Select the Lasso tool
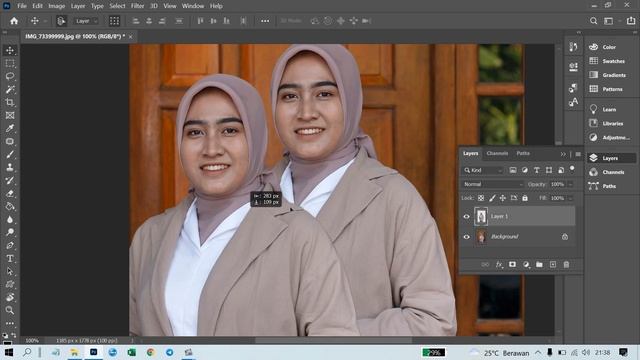Screen dimensions: 640x360 point(10,76)
